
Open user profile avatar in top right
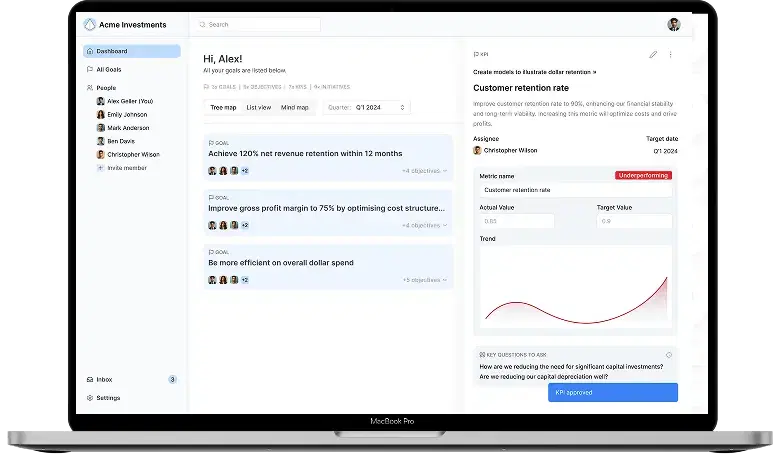click(x=674, y=24)
